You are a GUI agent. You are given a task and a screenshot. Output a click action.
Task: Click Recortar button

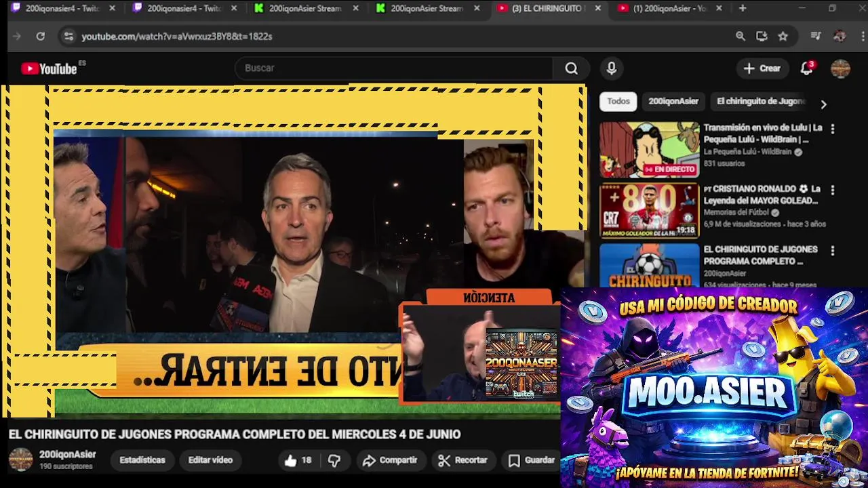463,460
